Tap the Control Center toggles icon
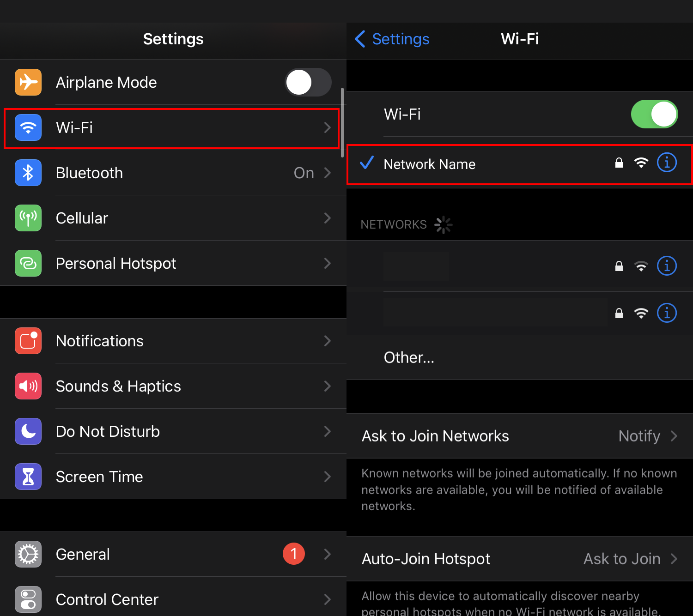 point(28,599)
